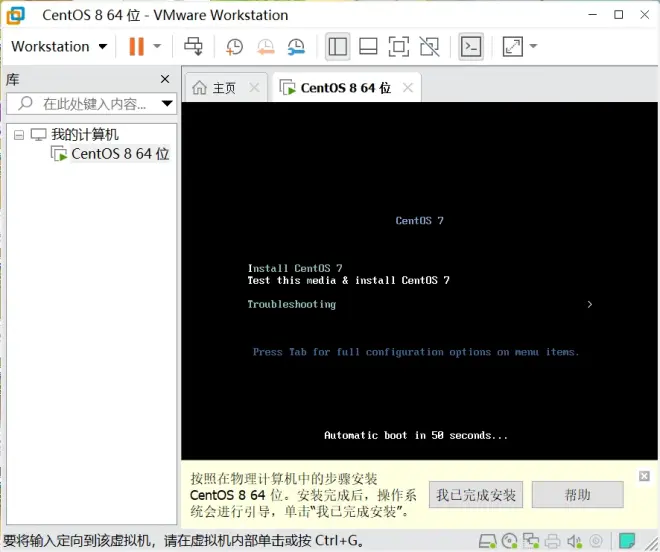
Task: Close the library panel
Action: pyautogui.click(x=165, y=79)
